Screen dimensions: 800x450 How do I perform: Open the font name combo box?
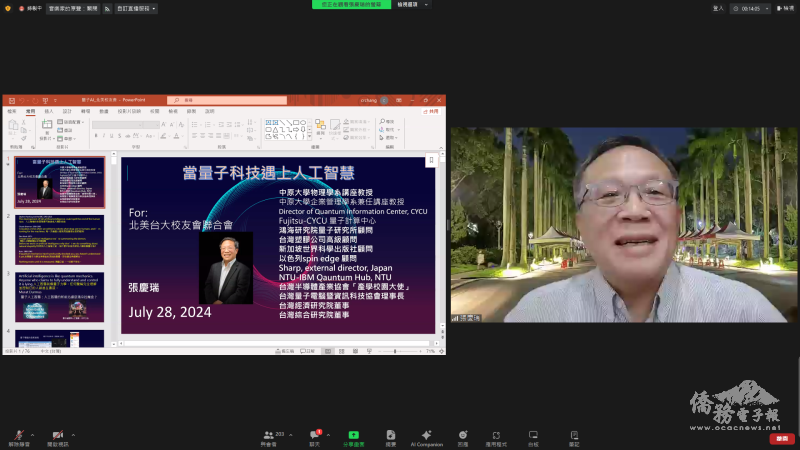pos(117,125)
